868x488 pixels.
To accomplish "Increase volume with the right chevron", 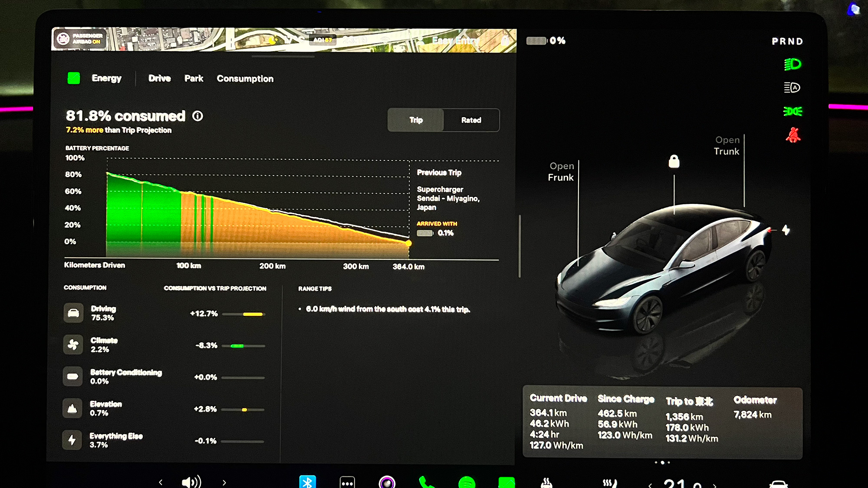I will coord(224,482).
